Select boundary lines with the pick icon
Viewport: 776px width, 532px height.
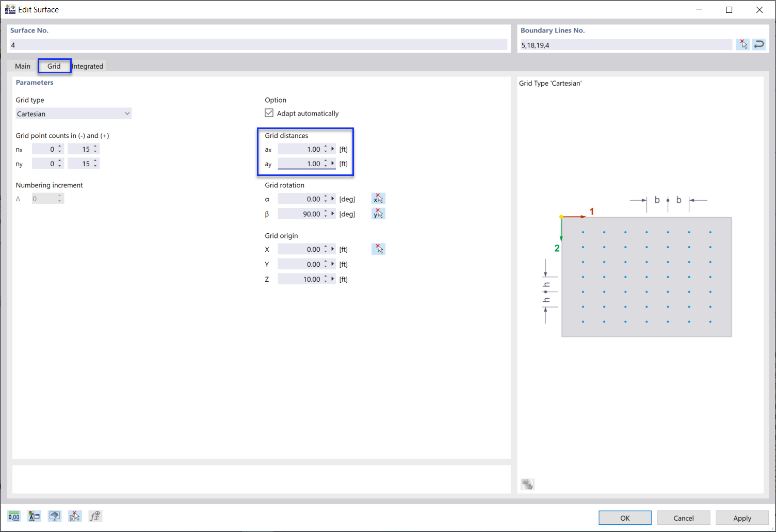pyautogui.click(x=743, y=44)
